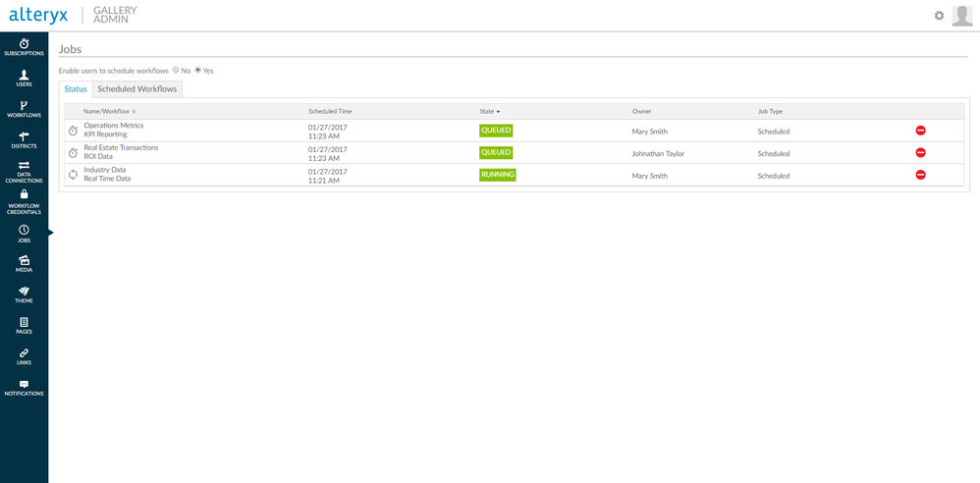This screenshot has width=980, height=483.
Task: Open Workflow Credentials section
Action: click(x=24, y=202)
